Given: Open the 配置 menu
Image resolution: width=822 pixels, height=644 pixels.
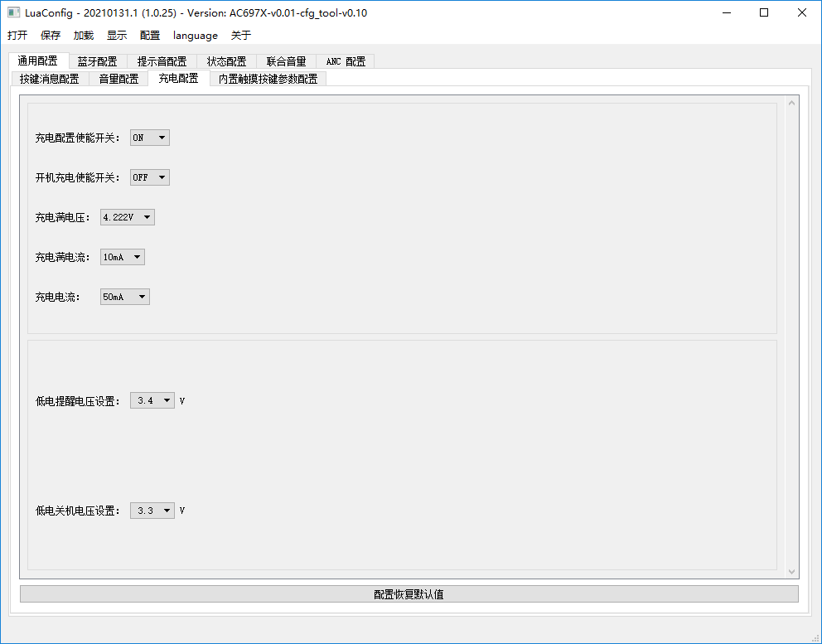Looking at the screenshot, I should click(150, 35).
